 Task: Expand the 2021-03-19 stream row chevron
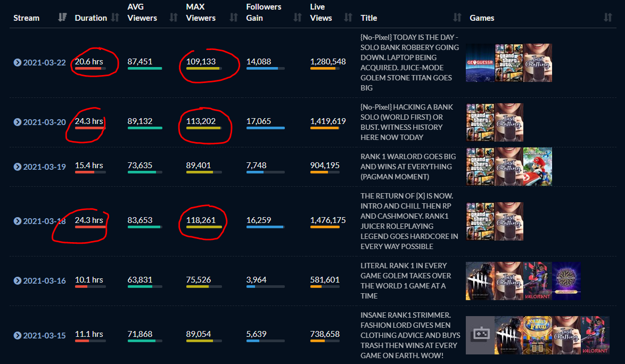click(18, 167)
